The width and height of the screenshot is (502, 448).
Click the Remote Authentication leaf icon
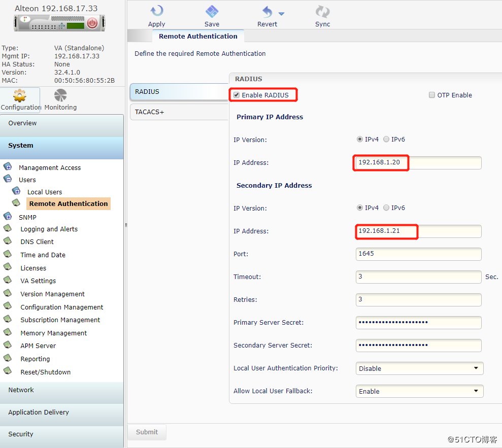tap(16, 202)
